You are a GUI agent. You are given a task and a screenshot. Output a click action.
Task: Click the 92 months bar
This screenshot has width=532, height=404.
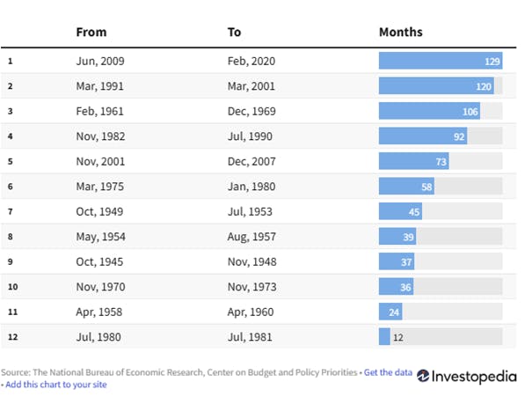click(x=423, y=136)
